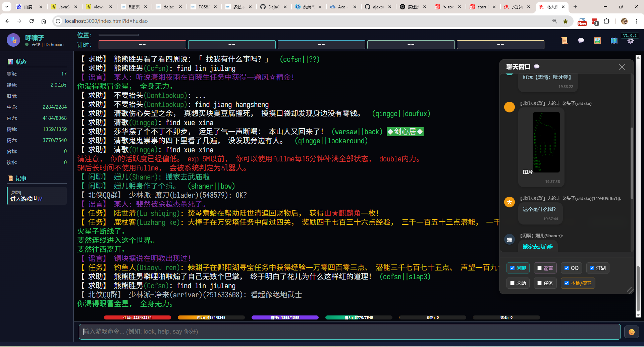
Task: Open the browser tab search chevron
Action: pyautogui.click(x=7, y=6)
